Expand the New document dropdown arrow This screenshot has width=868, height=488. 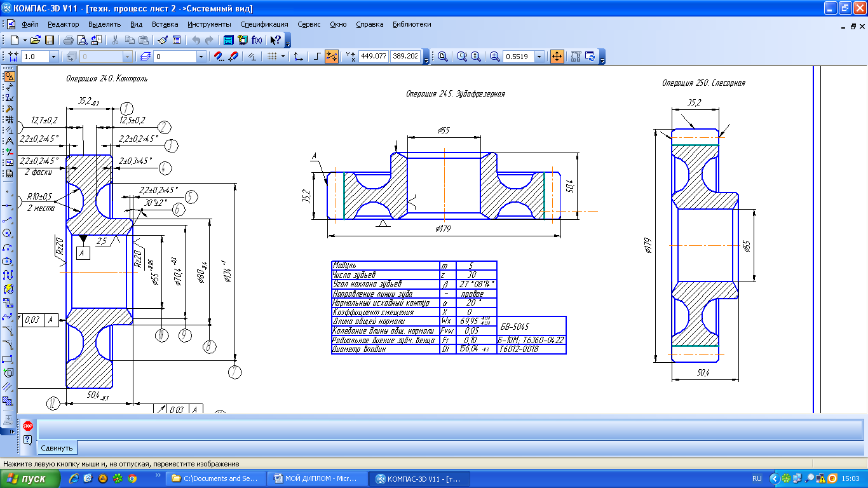point(25,40)
